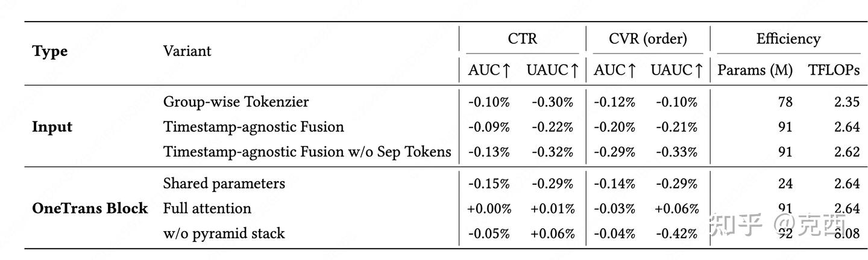Click the Variant column header
This screenshot has width=868, height=260.
[187, 51]
